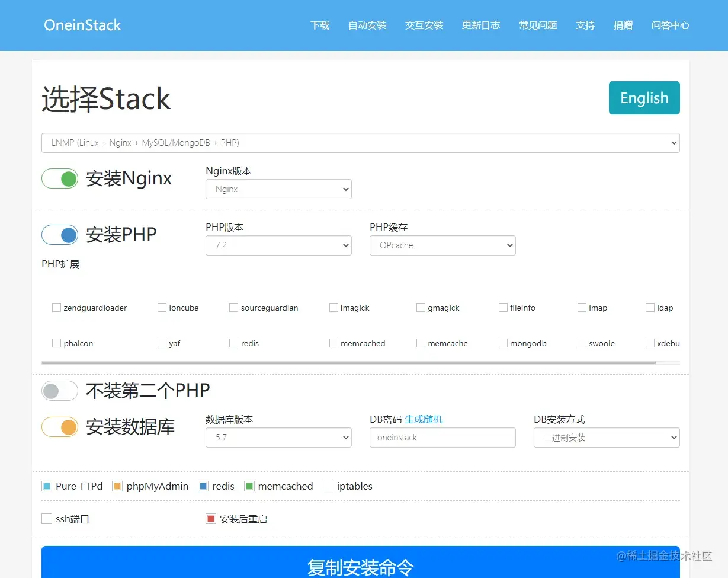Click the 生成随机 password link

pyautogui.click(x=424, y=419)
